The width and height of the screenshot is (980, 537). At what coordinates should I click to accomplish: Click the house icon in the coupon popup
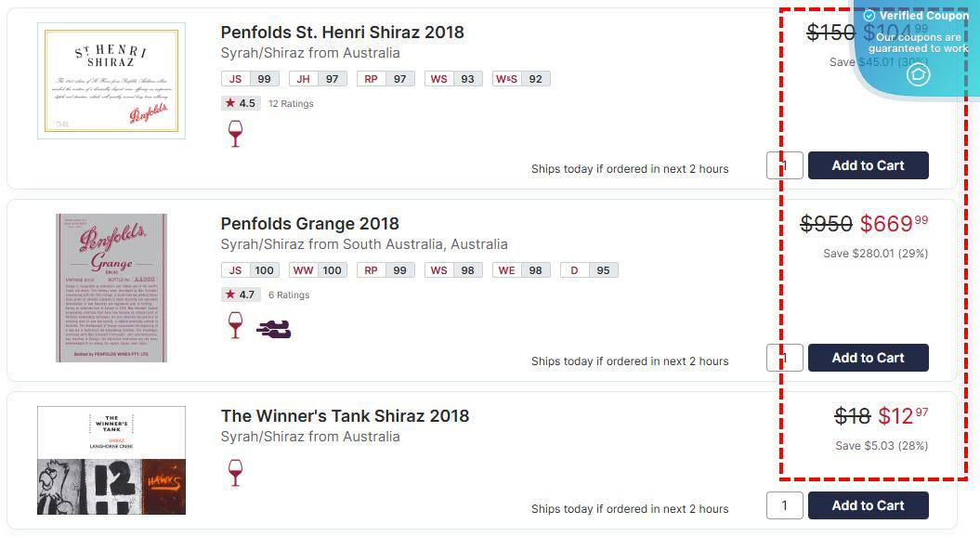[x=918, y=75]
